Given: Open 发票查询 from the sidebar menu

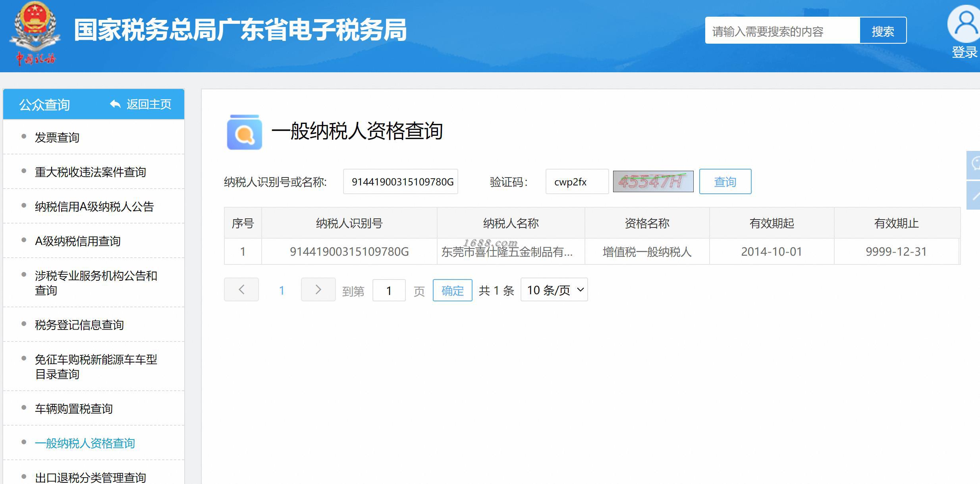Looking at the screenshot, I should (x=57, y=137).
